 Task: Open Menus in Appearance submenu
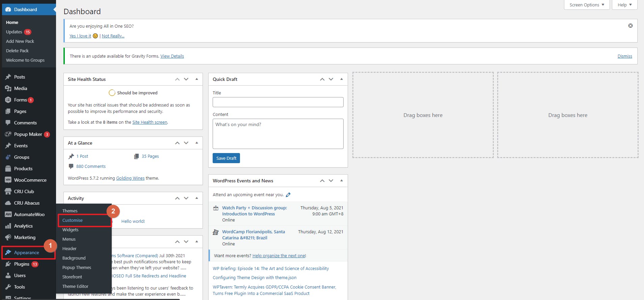(x=69, y=239)
